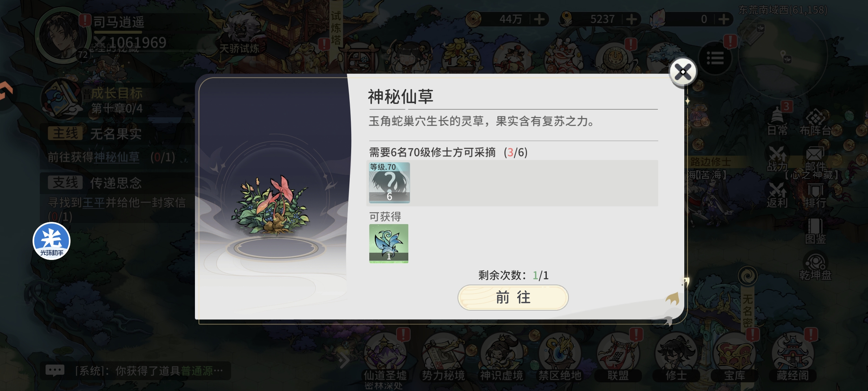Open the list menu icon near the minimap

point(715,58)
